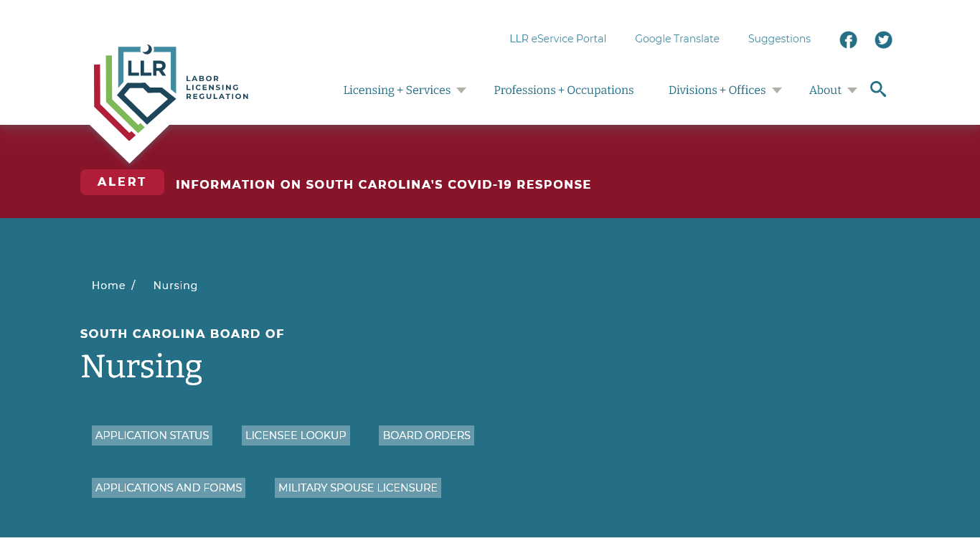Open Google Translate link
Viewport: 980px width, 551px height.
coord(677,39)
